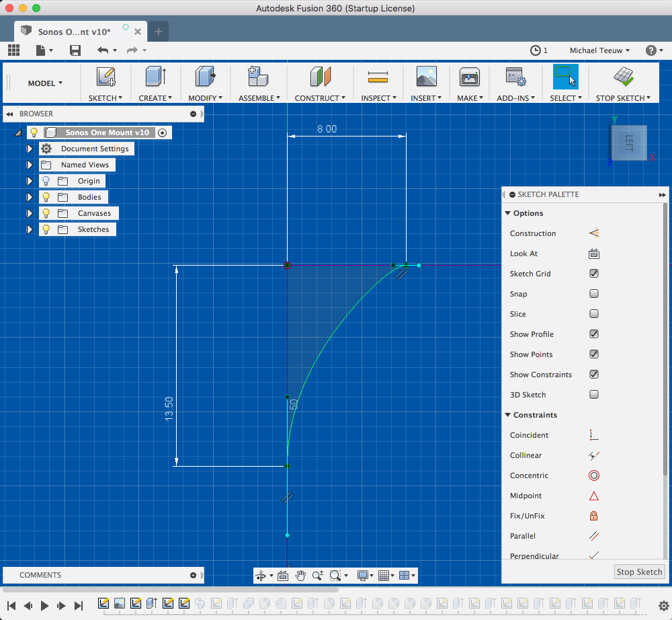Click the Create Sketch tool icon
The image size is (672, 620).
coord(106,77)
